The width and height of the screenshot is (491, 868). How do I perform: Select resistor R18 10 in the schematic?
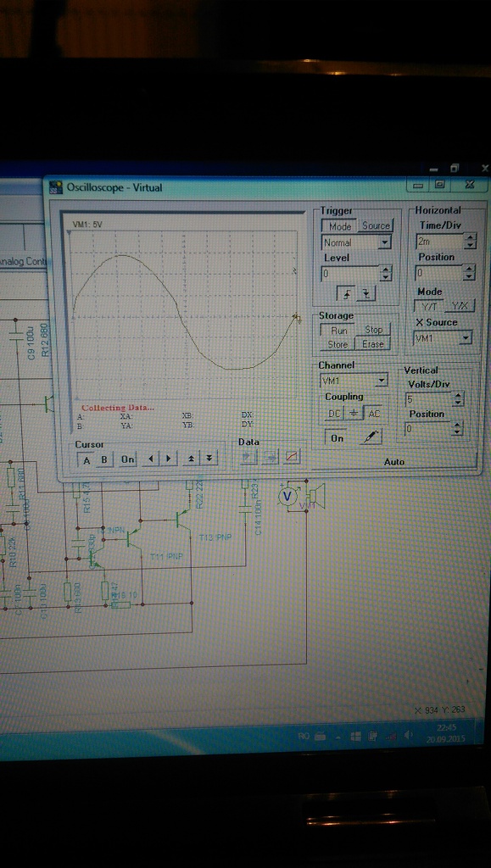[120, 604]
